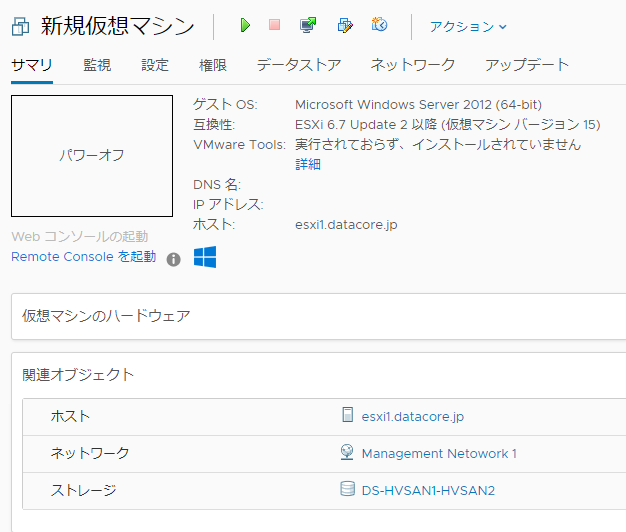Click the virtual machine icon beside title
The height and width of the screenshot is (532, 626).
pyautogui.click(x=20, y=26)
